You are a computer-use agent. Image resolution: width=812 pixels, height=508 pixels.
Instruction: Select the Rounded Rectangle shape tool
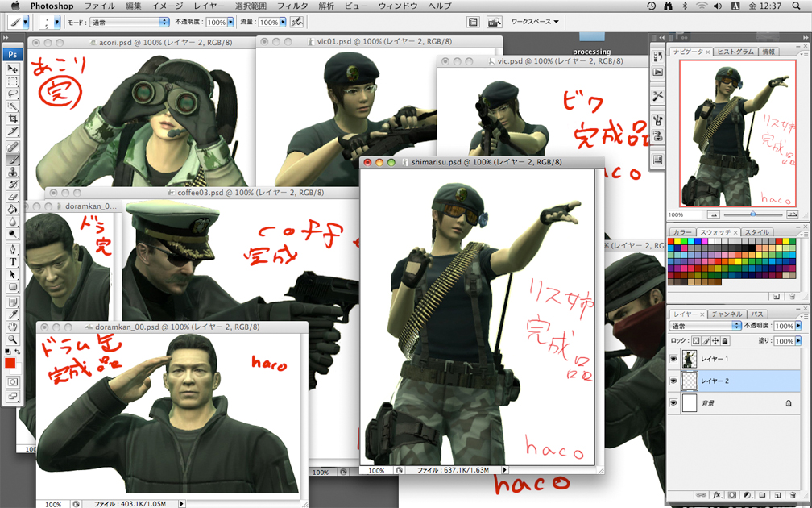coord(12,287)
